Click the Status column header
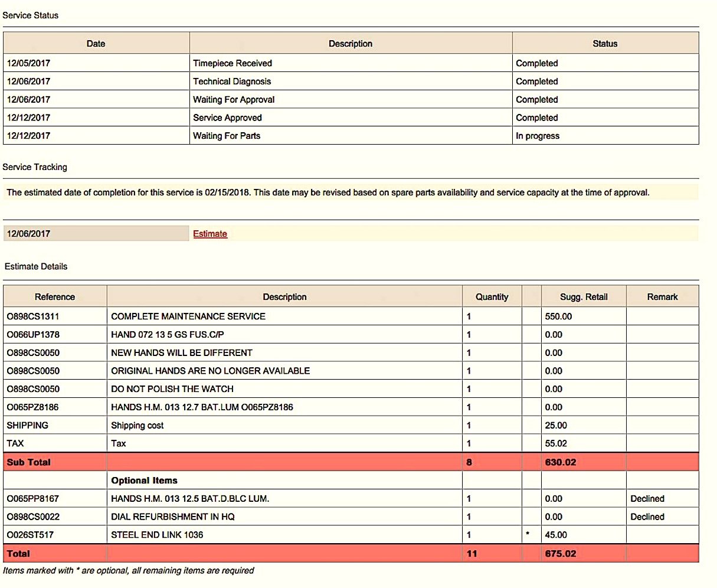The height and width of the screenshot is (588, 717). [605, 44]
